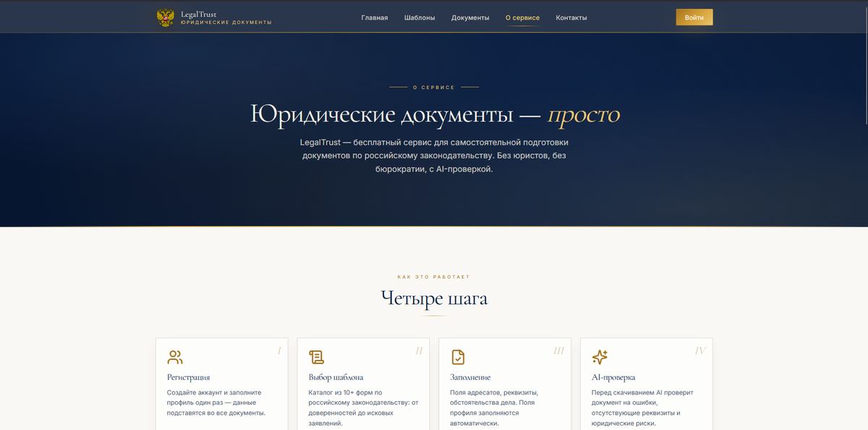
Task: Click text Каталог из 10+ форм
Action: pyautogui.click(x=364, y=408)
